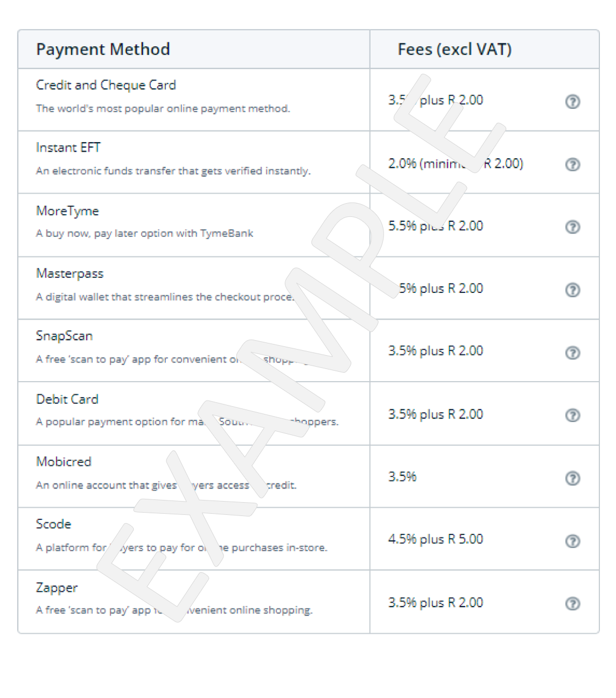616x698 pixels.
Task: Click help icon for Credit and Cheque Card
Action: tap(572, 102)
